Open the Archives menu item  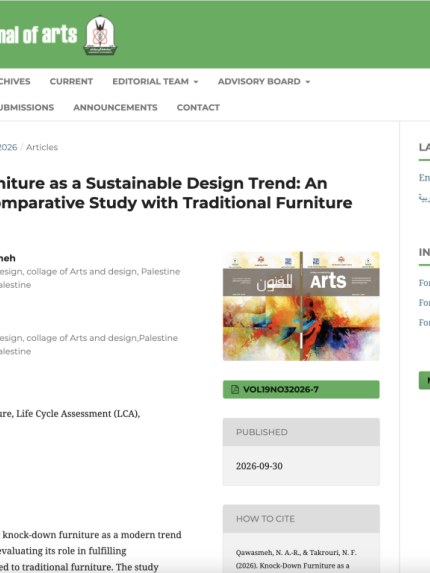click(x=15, y=81)
